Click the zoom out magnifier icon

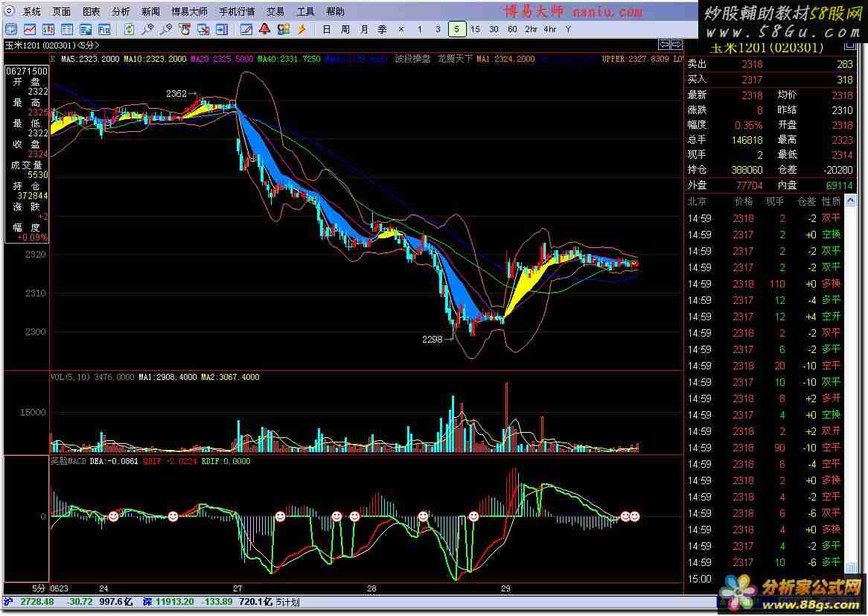point(166,29)
